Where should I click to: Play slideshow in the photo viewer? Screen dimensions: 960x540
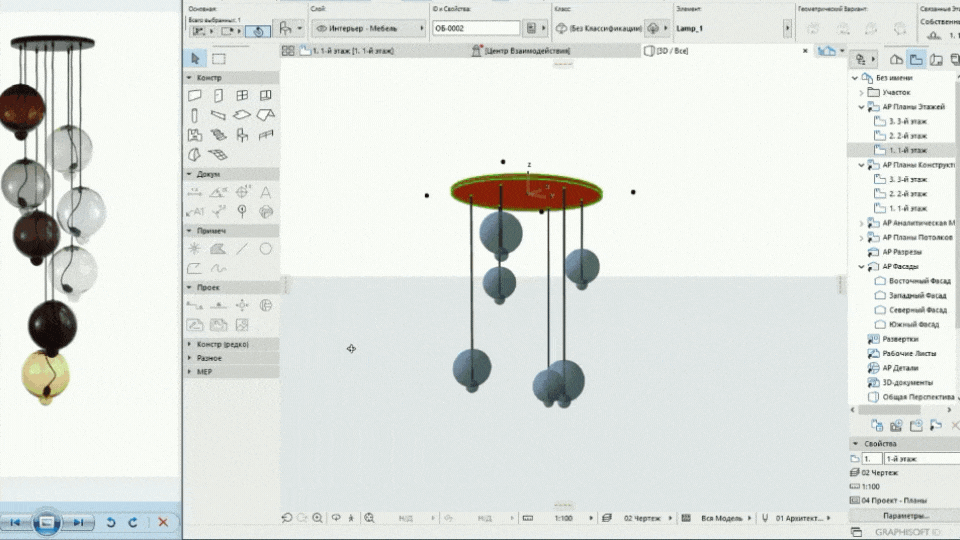click(x=46, y=522)
